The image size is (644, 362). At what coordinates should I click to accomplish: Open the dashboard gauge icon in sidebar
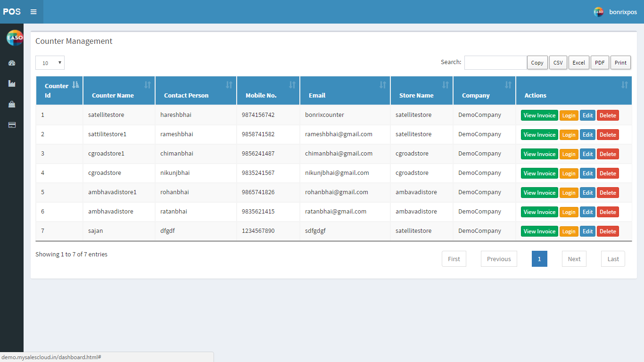coord(12,63)
